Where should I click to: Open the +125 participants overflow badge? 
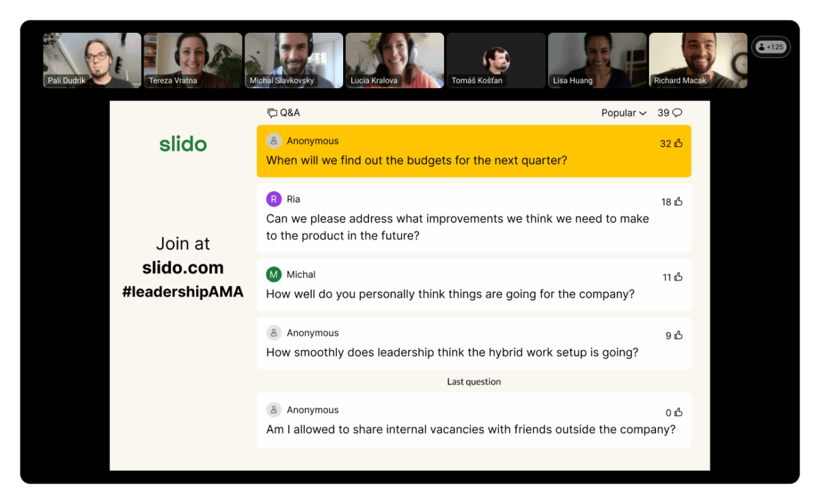pos(771,46)
